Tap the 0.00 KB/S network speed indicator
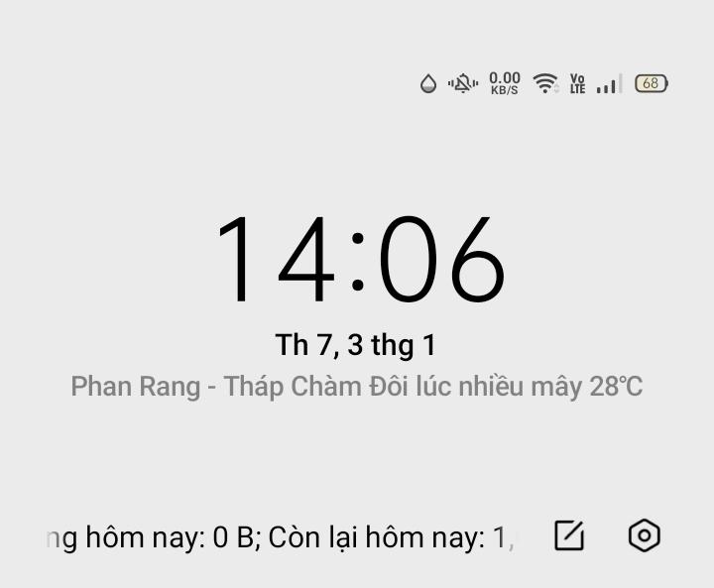The height and width of the screenshot is (588, 714). 505,84
